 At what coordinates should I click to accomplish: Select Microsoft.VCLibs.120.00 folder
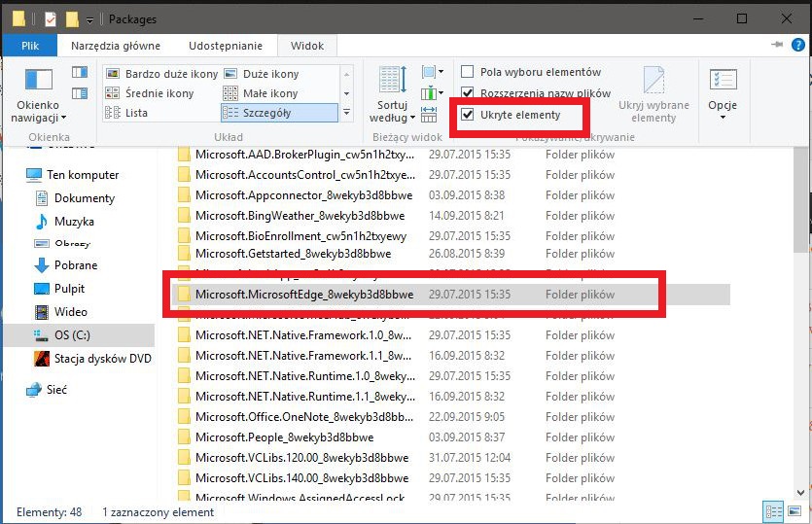396,458
